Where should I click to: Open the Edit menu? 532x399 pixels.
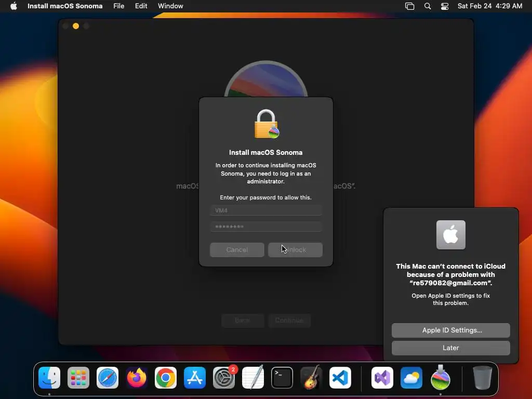(141, 6)
